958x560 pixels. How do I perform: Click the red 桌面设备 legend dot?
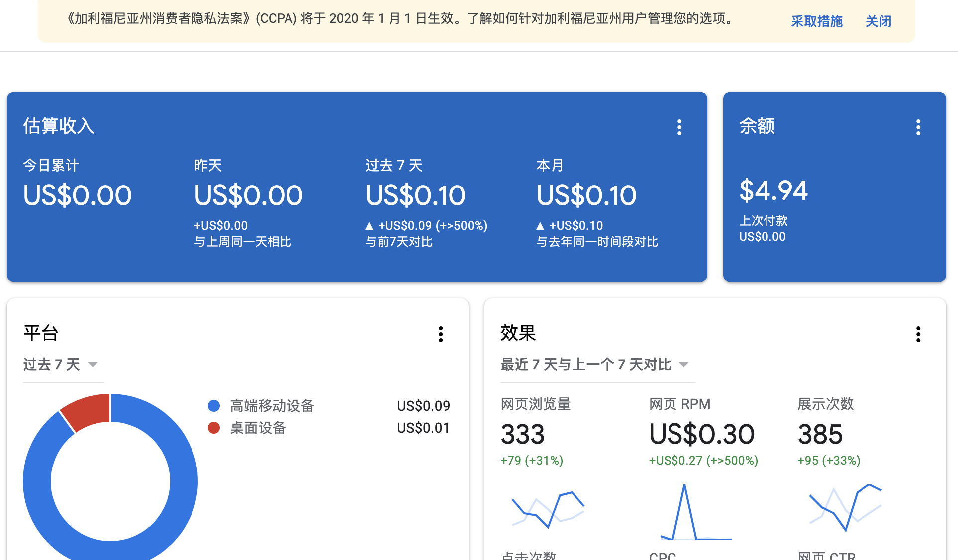(x=214, y=428)
